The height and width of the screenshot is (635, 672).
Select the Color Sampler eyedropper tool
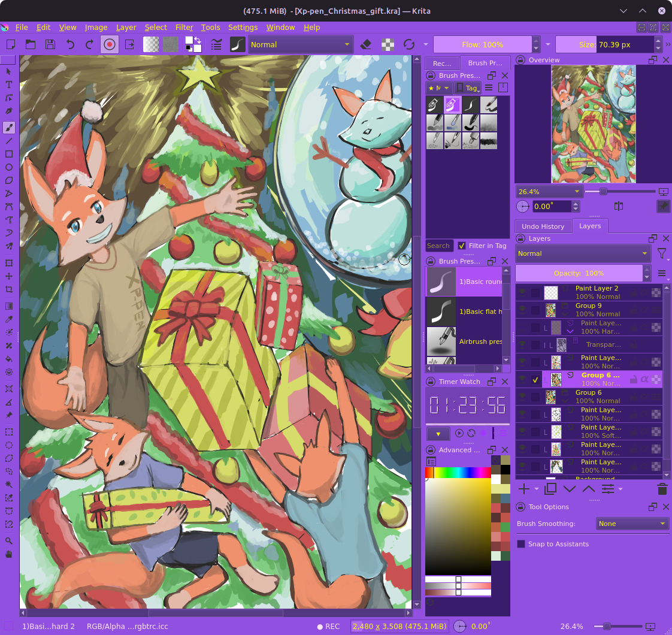[x=8, y=319]
